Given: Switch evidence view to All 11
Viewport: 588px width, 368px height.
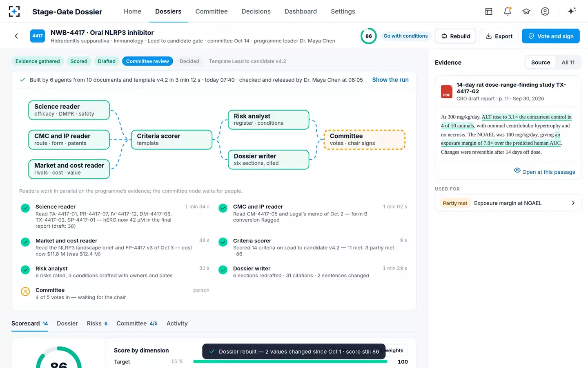Looking at the screenshot, I should point(568,63).
